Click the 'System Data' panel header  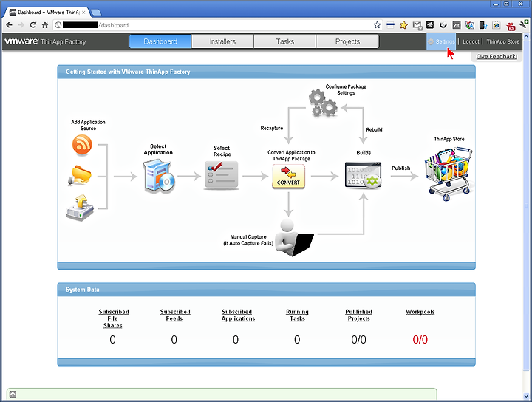point(266,290)
